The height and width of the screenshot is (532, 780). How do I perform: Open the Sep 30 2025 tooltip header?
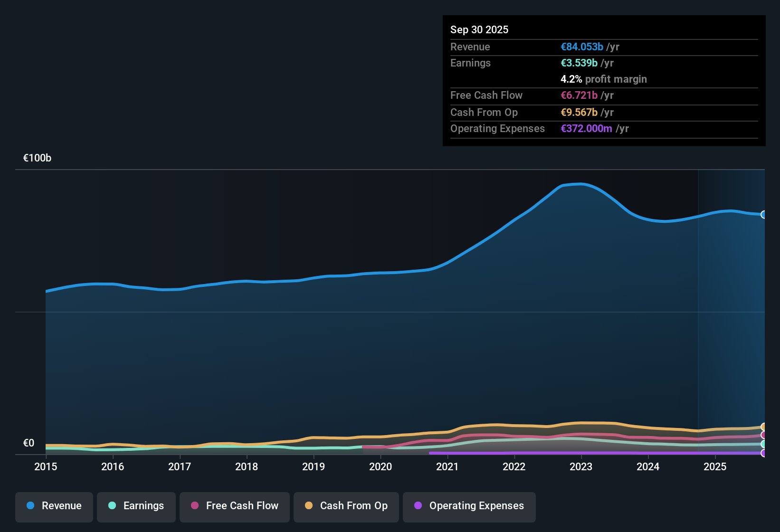pos(479,29)
